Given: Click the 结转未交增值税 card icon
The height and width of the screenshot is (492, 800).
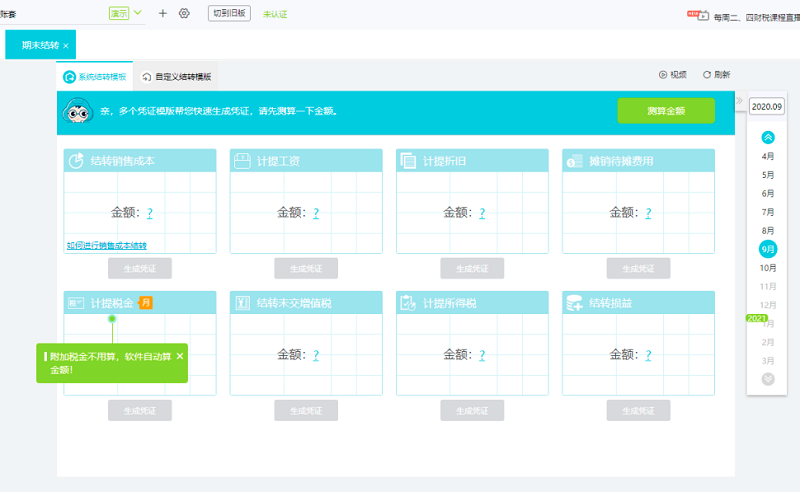Looking at the screenshot, I should (x=242, y=303).
